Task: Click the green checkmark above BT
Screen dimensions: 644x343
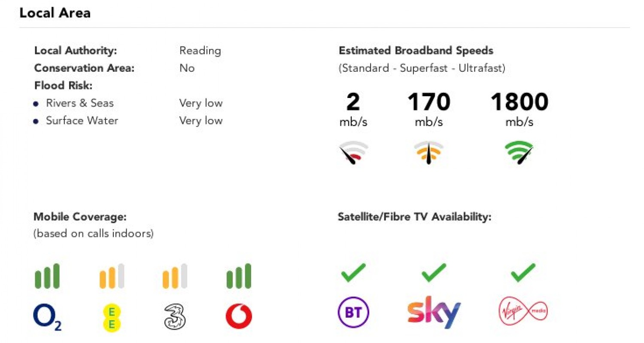Action: (x=353, y=273)
